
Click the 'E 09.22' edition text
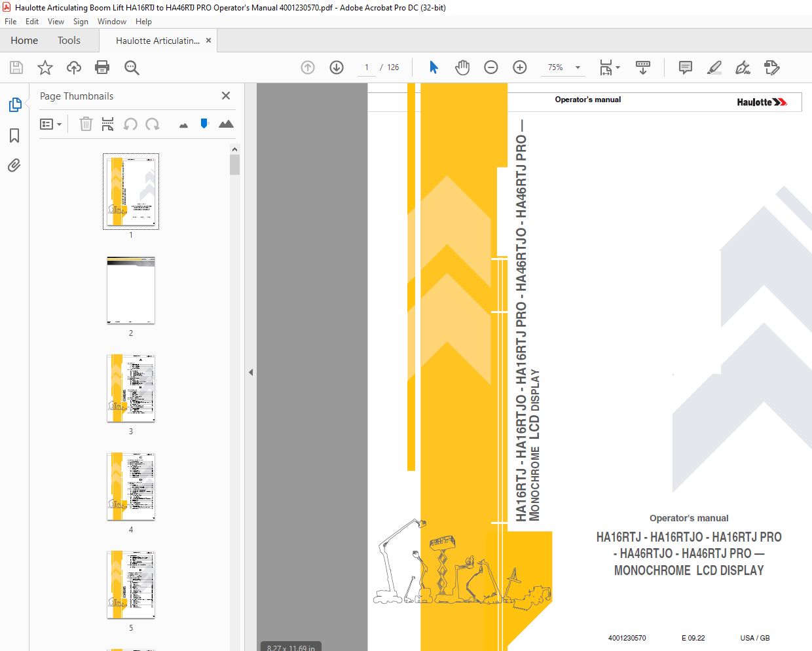coord(693,638)
